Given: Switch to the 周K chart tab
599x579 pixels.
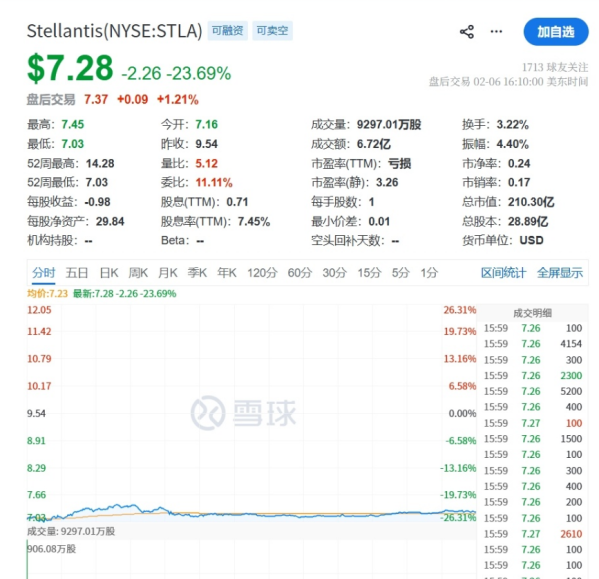Looking at the screenshot, I should tap(138, 273).
